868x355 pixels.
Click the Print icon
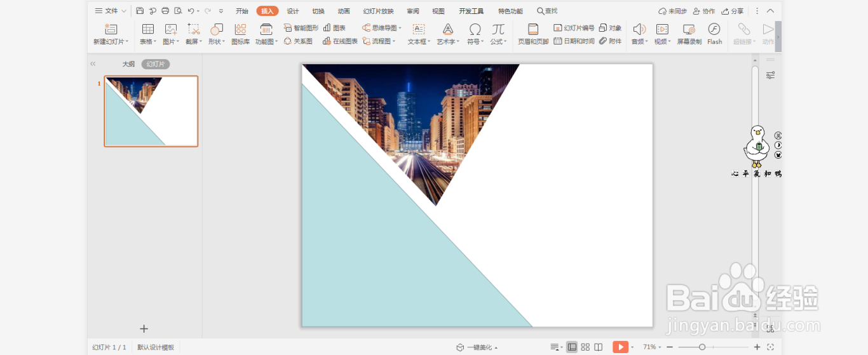click(x=165, y=11)
